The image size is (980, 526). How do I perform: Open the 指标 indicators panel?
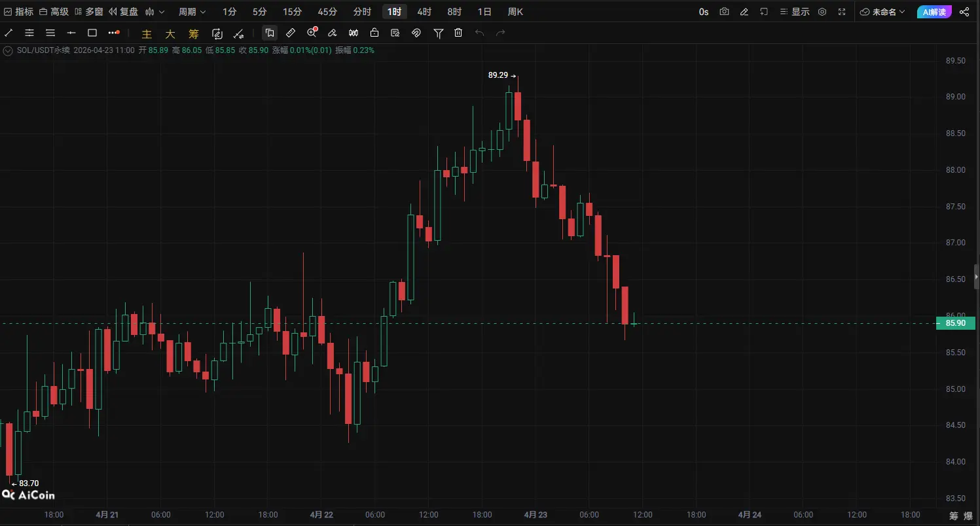click(19, 12)
